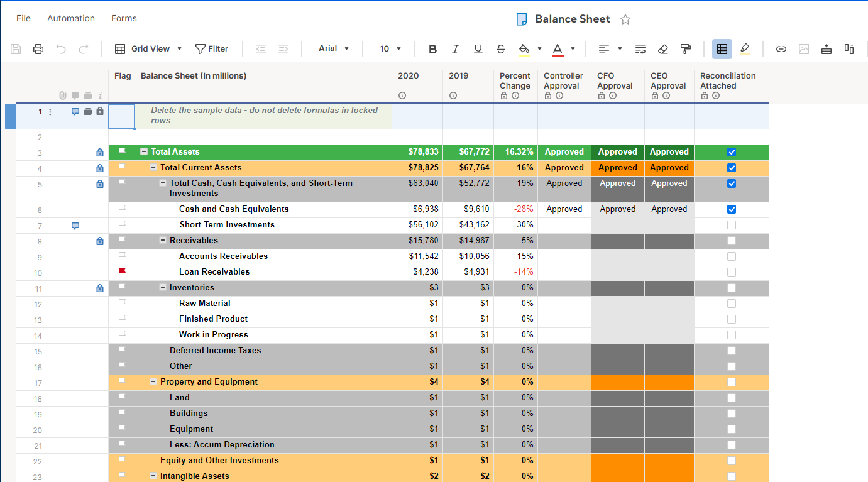Screen dimensions: 868x482
Task: Click the Wrap text icon
Action: (x=640, y=49)
